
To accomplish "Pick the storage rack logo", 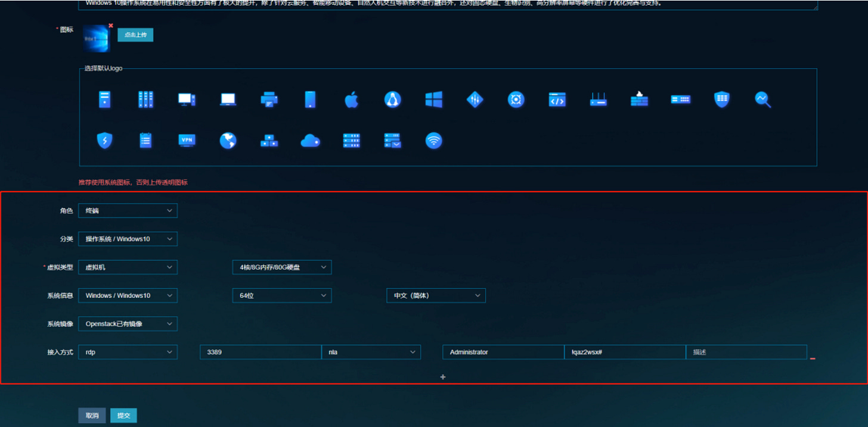I will pos(352,141).
